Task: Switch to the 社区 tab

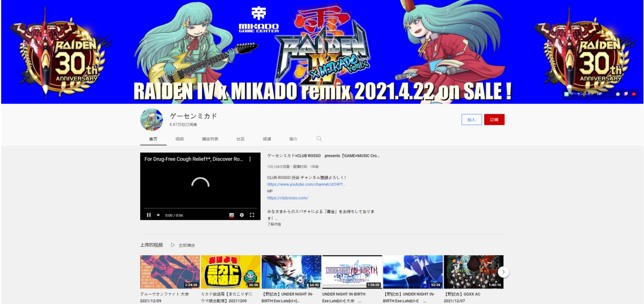Action: click(x=240, y=139)
